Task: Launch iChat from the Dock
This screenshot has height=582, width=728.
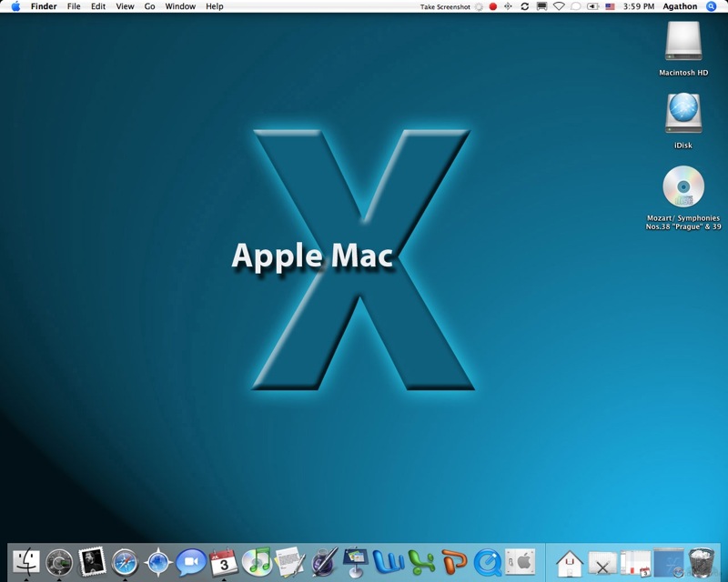Action: pyautogui.click(x=191, y=562)
